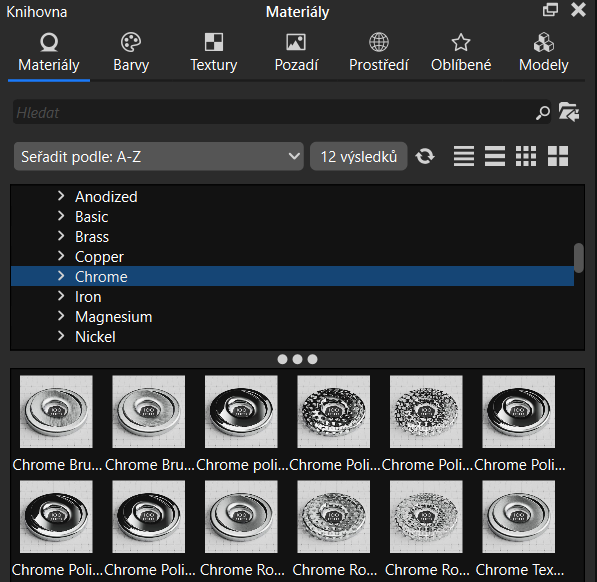This screenshot has width=597, height=582.
Task: Refresh the material library
Action: 425,156
